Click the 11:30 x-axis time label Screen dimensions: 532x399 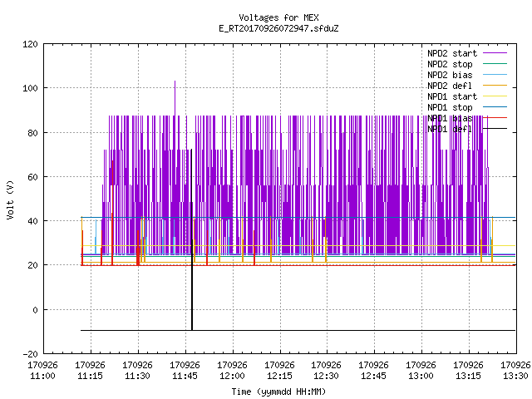click(137, 376)
